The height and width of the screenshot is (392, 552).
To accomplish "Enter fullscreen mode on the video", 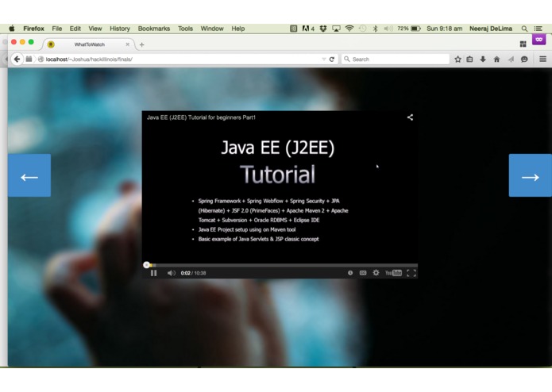I will click(x=411, y=273).
